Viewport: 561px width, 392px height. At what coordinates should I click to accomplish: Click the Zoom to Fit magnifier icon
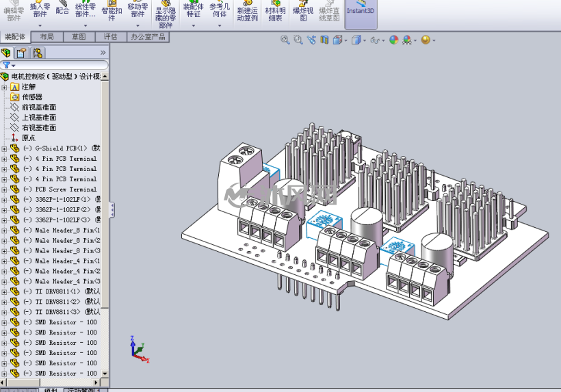pyautogui.click(x=285, y=40)
